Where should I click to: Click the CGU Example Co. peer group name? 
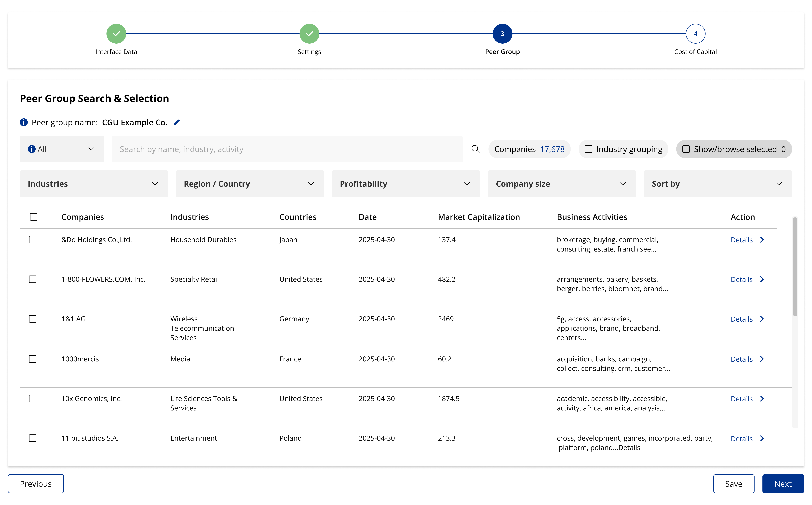coord(135,123)
